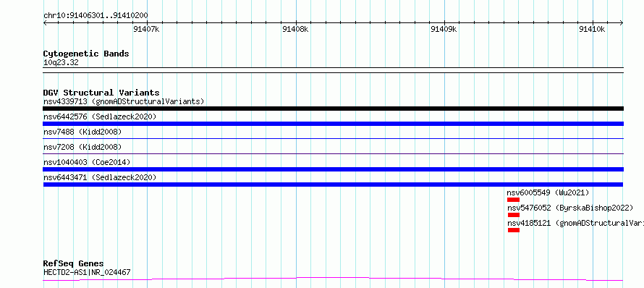Click the black nsv4339713 variant bar
Image resolution: width=644 pixels, height=288 pixels.
[x=333, y=109]
